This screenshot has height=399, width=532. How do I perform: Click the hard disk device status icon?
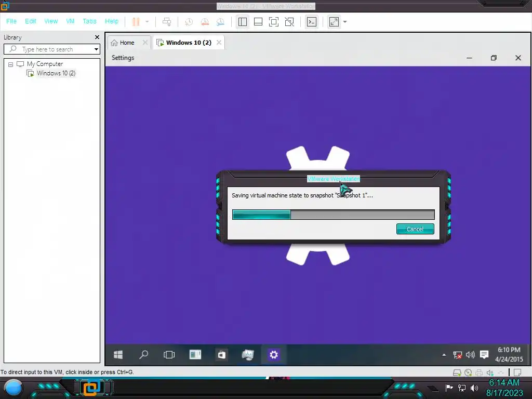pos(457,373)
